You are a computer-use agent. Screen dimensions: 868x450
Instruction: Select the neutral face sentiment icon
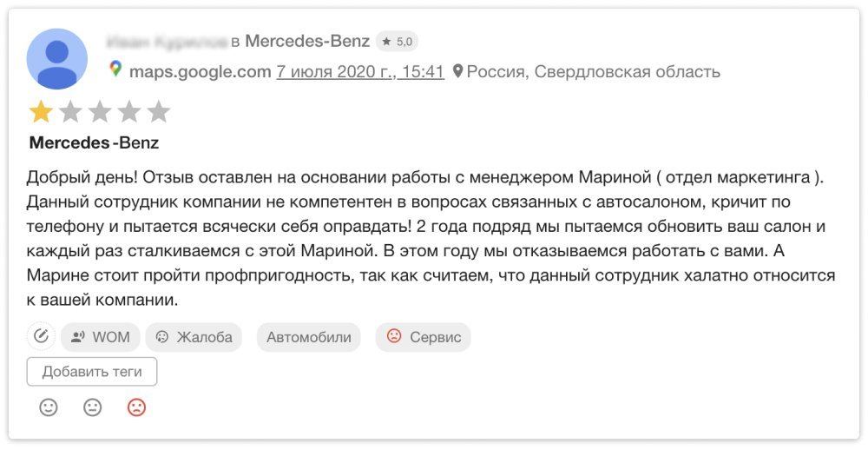(93, 408)
